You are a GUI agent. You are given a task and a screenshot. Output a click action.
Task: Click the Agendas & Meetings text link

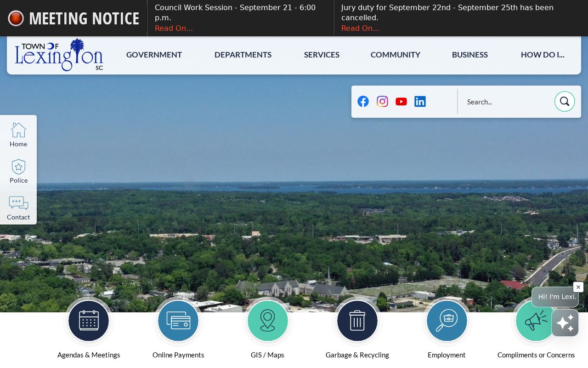(89, 355)
